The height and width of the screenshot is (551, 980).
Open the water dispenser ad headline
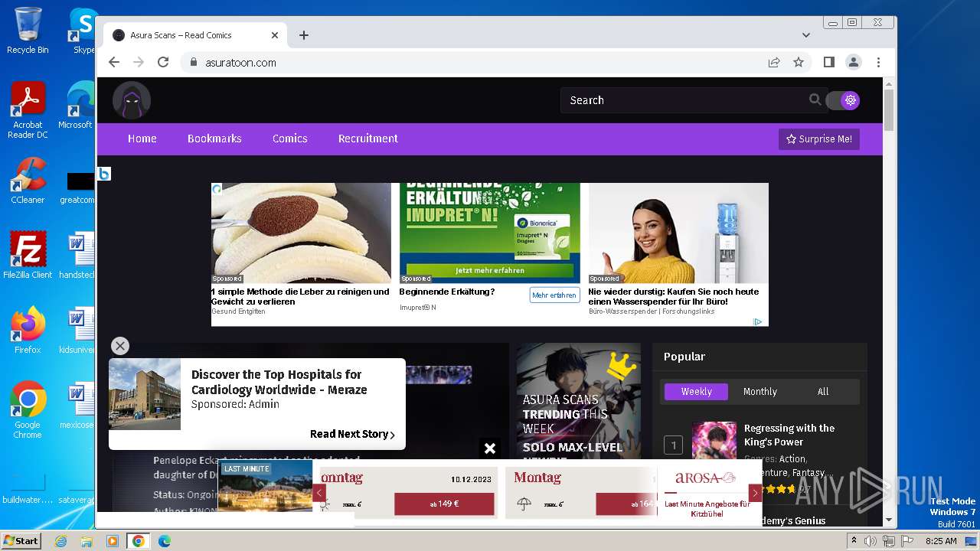pos(674,296)
